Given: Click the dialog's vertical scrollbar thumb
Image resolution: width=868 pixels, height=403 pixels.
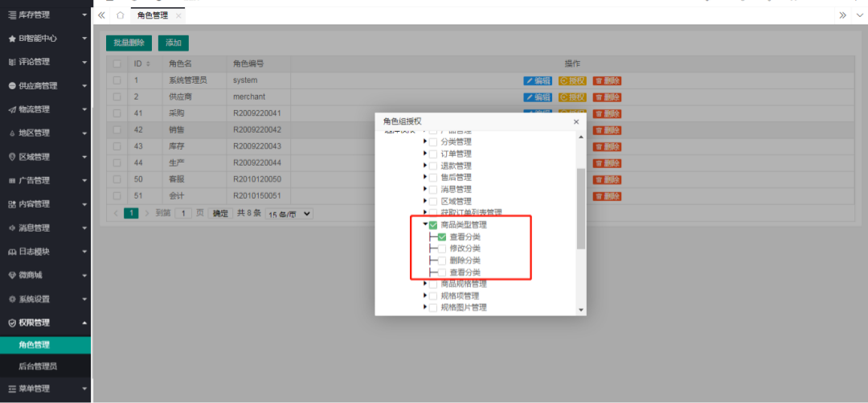Looking at the screenshot, I should (581, 209).
